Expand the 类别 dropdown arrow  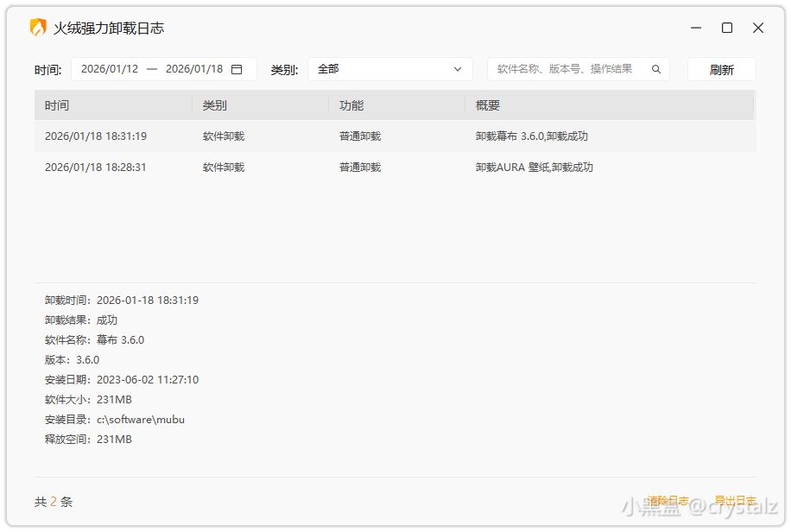click(x=458, y=69)
